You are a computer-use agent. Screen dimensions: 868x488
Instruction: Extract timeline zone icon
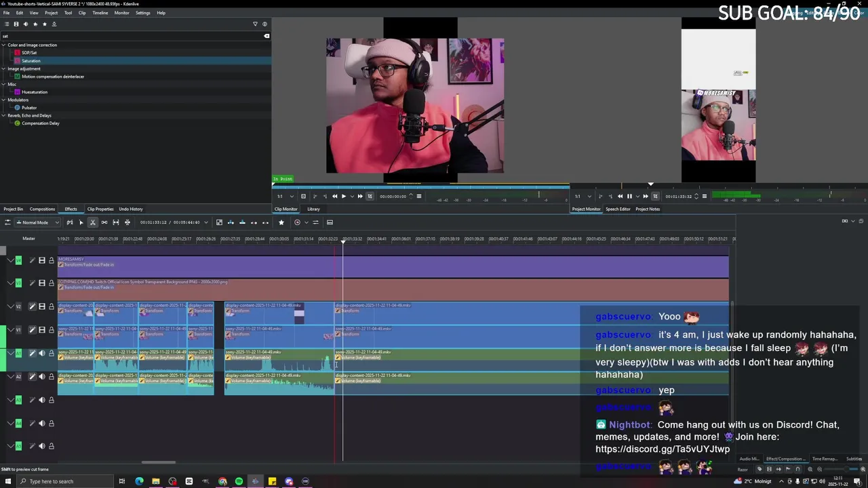[254, 222]
